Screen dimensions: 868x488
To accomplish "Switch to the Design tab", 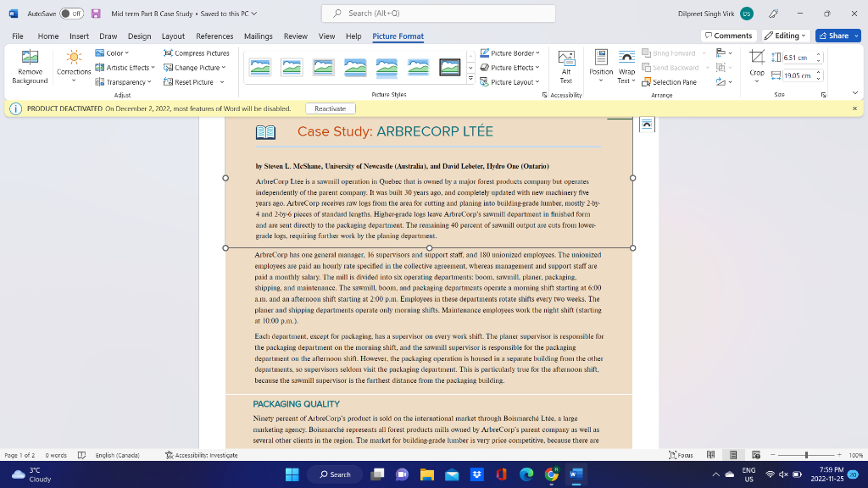I will (x=140, y=36).
